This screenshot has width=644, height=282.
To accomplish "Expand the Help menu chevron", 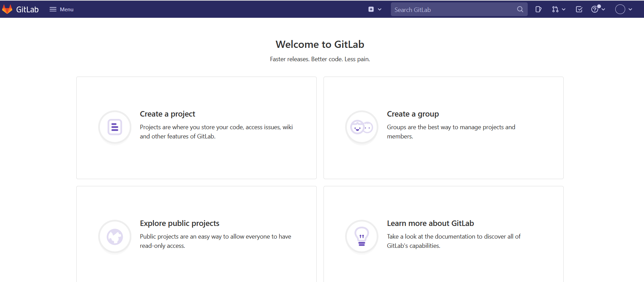I will 603,10.
